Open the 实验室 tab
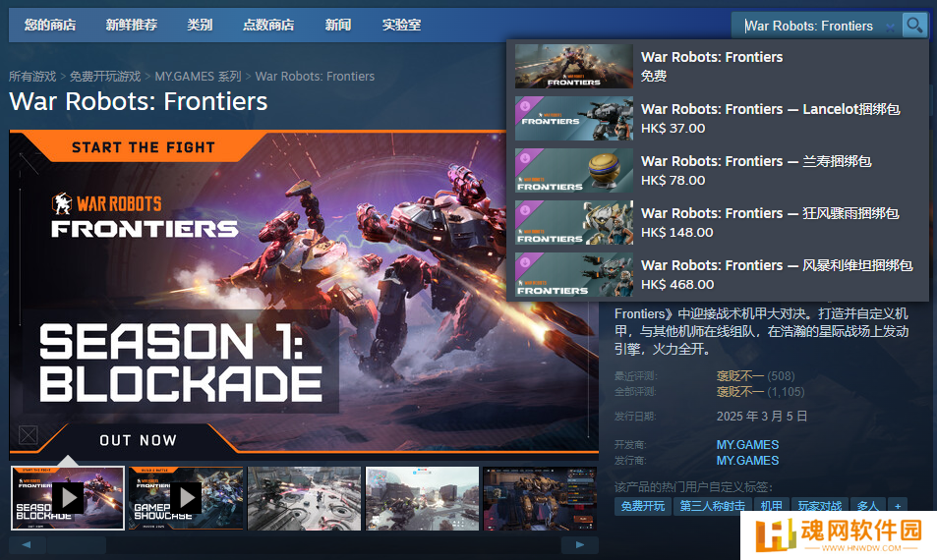 (401, 26)
